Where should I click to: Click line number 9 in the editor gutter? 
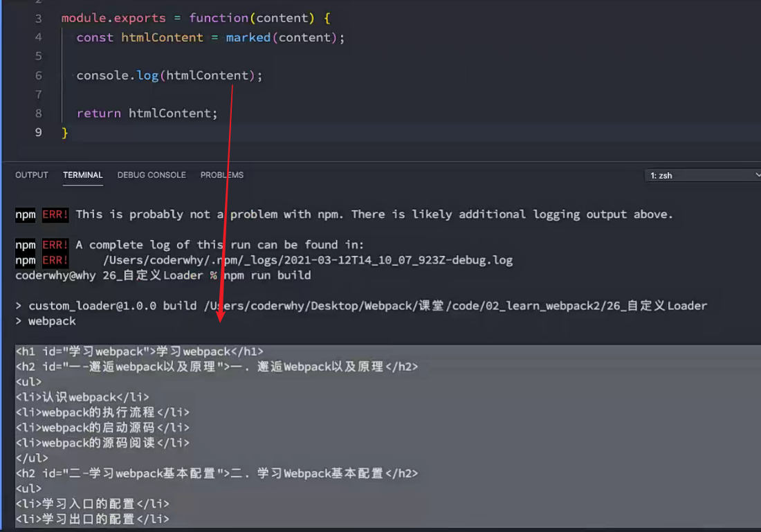click(38, 132)
